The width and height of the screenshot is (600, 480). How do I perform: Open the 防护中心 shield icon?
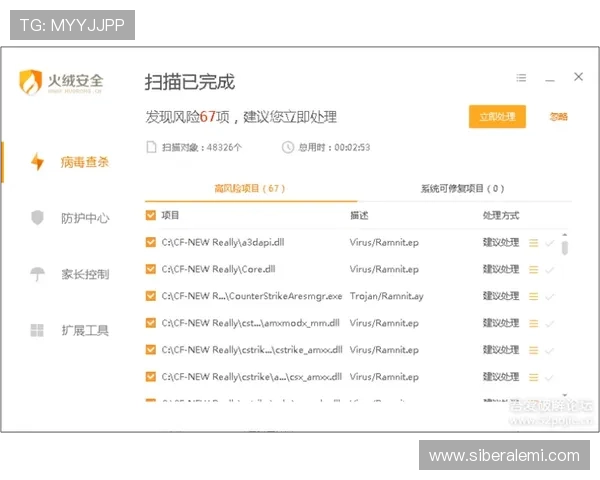pyautogui.click(x=37, y=218)
